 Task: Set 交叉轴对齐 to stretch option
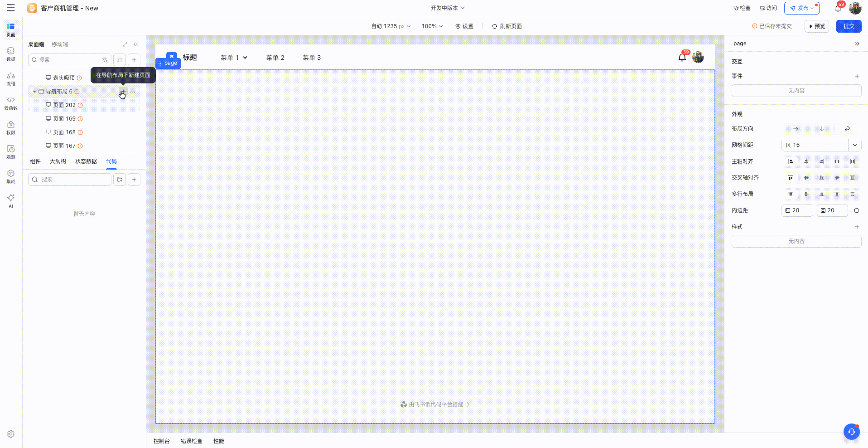(852, 178)
